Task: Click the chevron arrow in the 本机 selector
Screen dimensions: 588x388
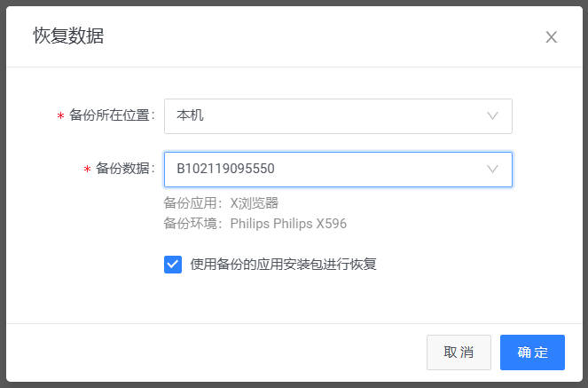Action: pyautogui.click(x=493, y=115)
